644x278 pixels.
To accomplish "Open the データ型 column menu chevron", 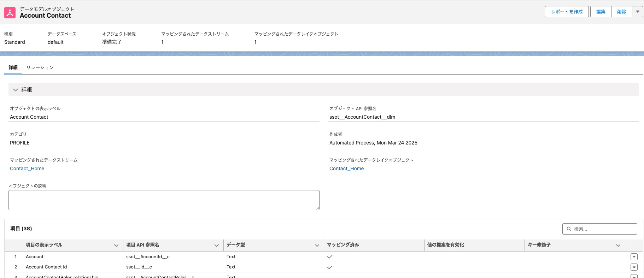I will point(317,246).
